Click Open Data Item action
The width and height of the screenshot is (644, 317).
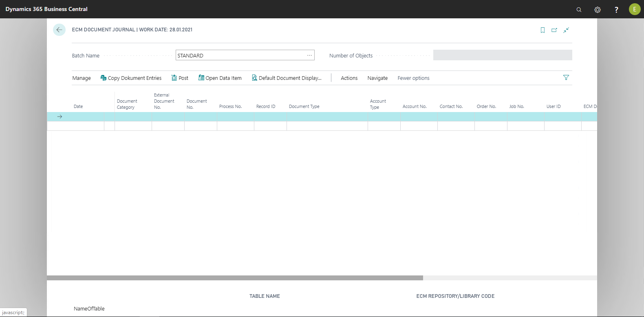point(220,78)
